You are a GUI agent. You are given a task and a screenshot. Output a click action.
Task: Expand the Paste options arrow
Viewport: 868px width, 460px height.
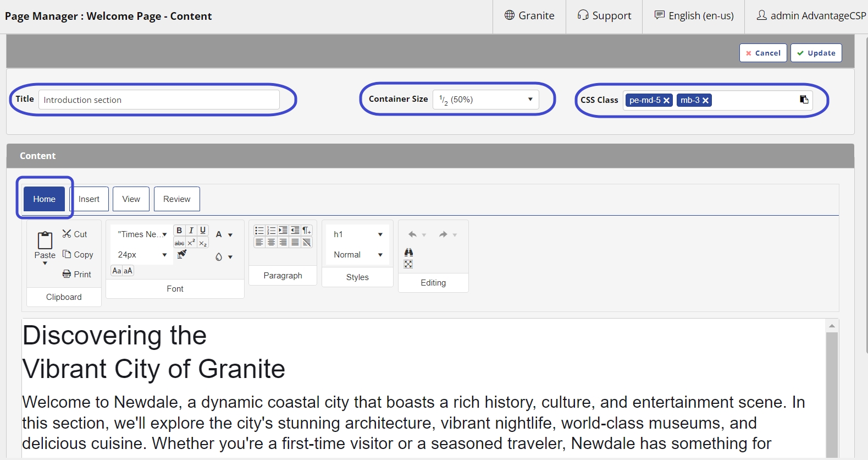(x=45, y=264)
